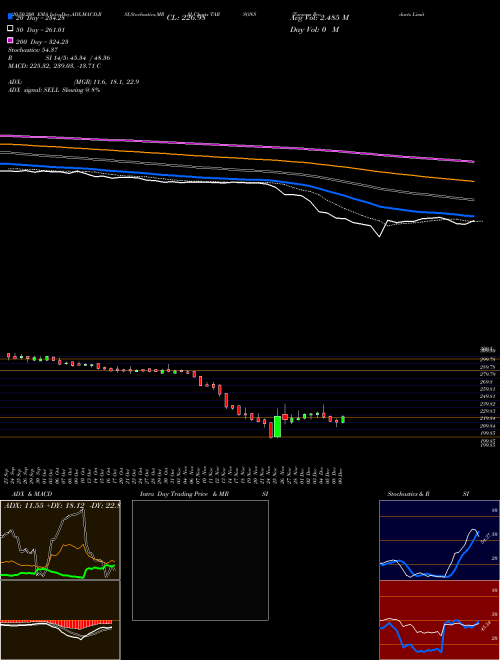The width and height of the screenshot is (500, 660).
Task: Click the Stochastics: 54.37 reading
Action: (x=33, y=50)
